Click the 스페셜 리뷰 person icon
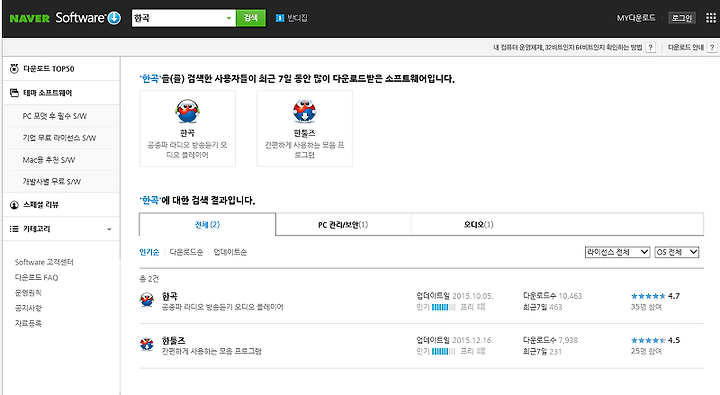 pyautogui.click(x=14, y=205)
